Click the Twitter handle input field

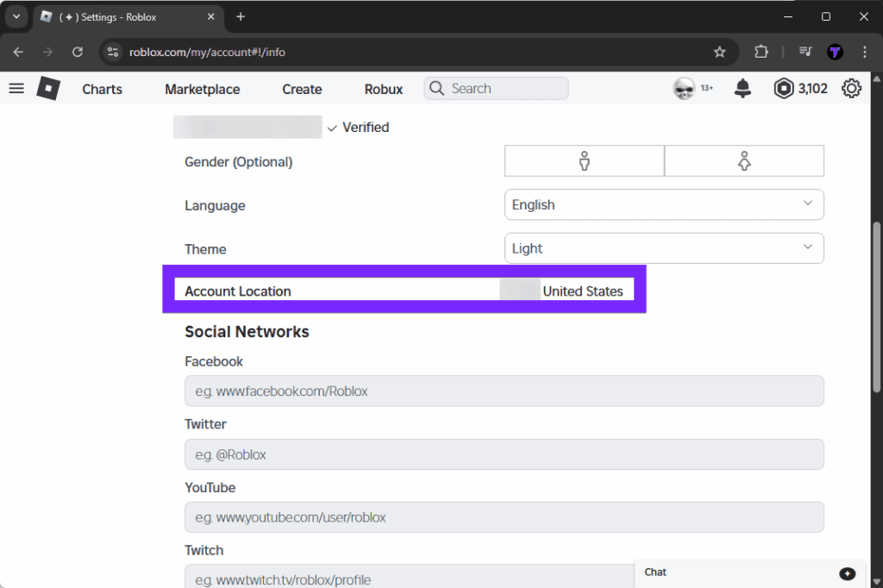point(504,454)
